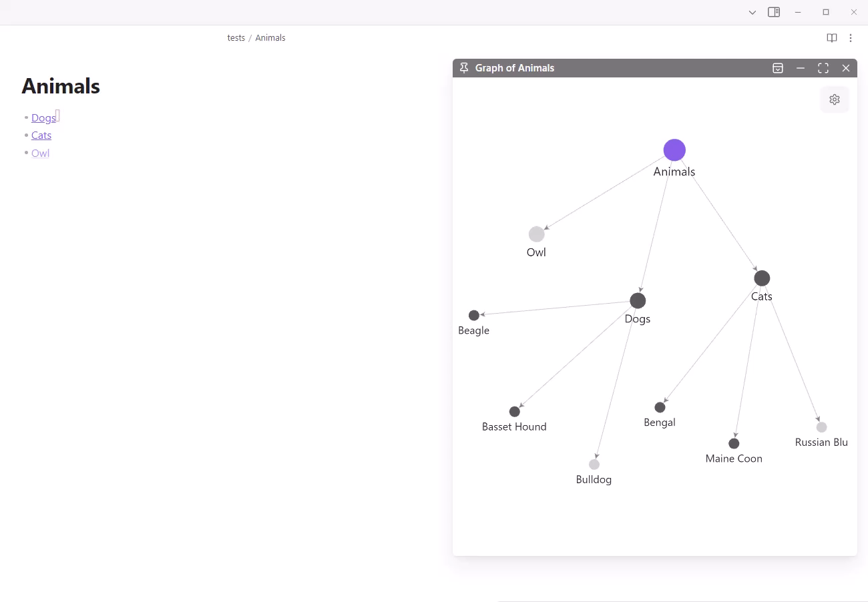Click the graph popover's dock-to-tab icon
Viewport: 868px width, 602px height.
(778, 68)
